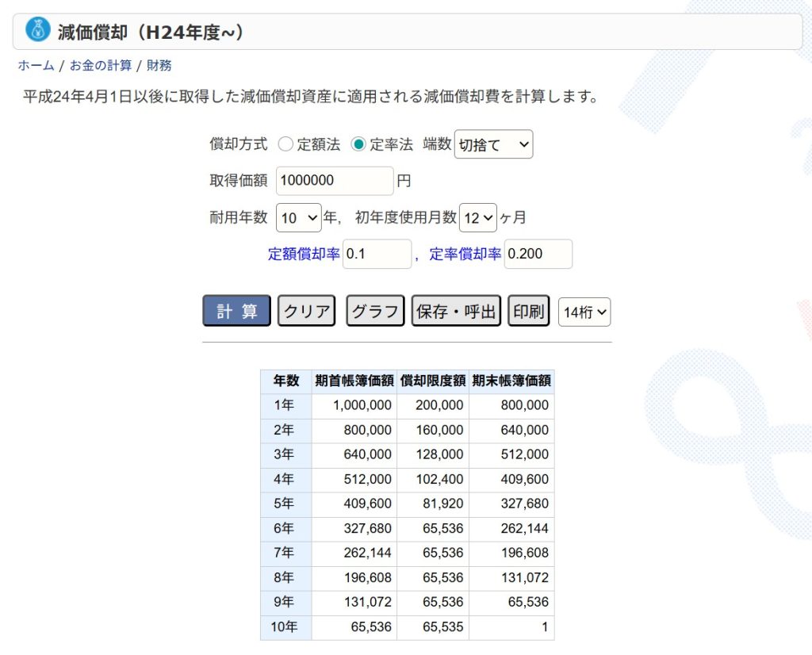The image size is (812, 655).
Task: Expand the 初年度使用月数 dropdown
Action: 478,217
